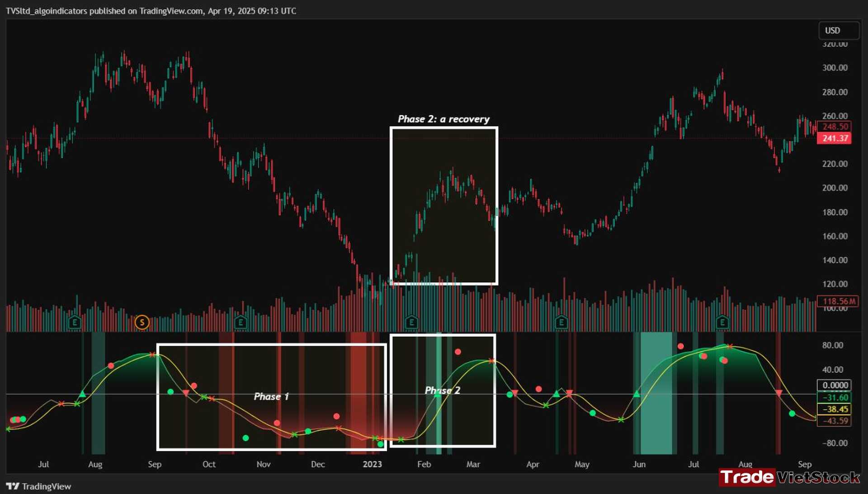Click the green -31.60 indicator value label
The height and width of the screenshot is (494, 868).
(835, 397)
